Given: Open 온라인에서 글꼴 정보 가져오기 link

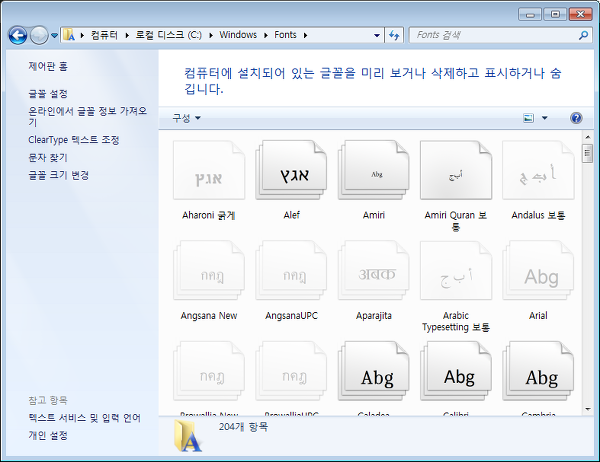Looking at the screenshot, I should pos(88,116).
